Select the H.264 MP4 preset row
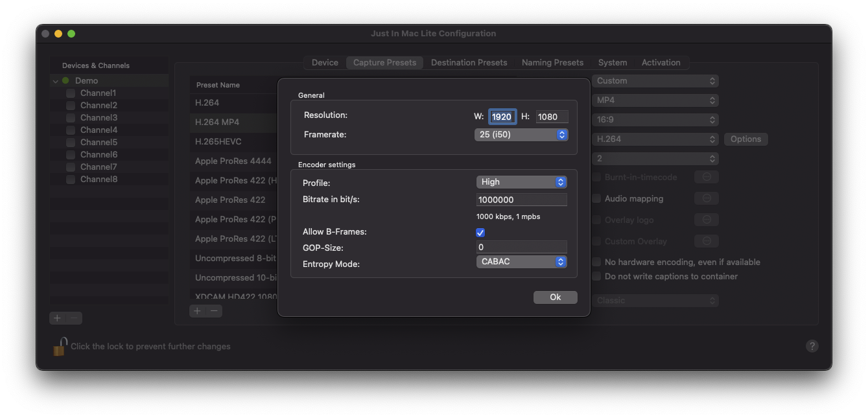Viewport: 868px width, 418px height. (x=234, y=122)
